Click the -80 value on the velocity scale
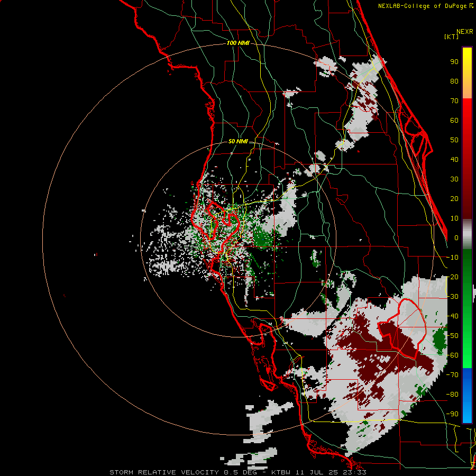The width and height of the screenshot is (476, 476). pos(452,395)
